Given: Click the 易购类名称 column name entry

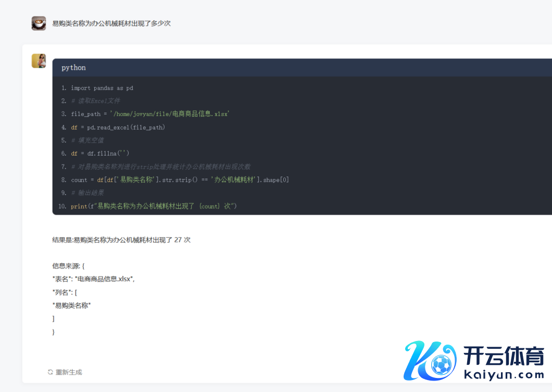Looking at the screenshot, I should click(72, 306).
